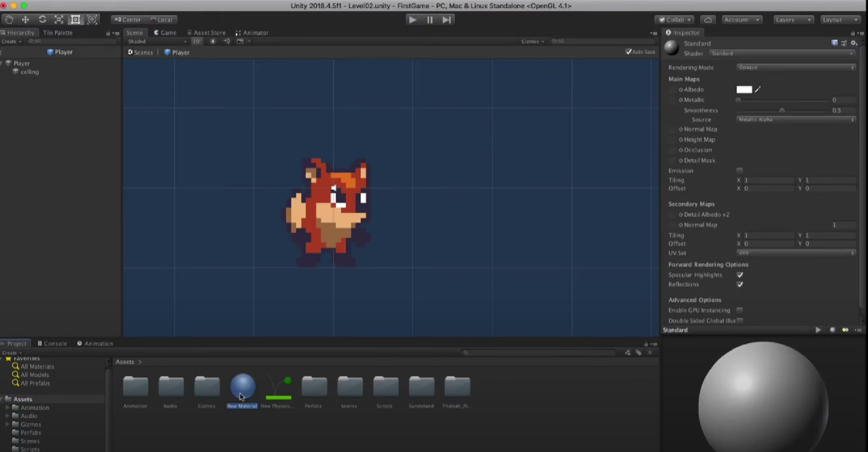Image resolution: width=868 pixels, height=452 pixels.
Task: Open the Albedo color swatch
Action: pyautogui.click(x=744, y=89)
